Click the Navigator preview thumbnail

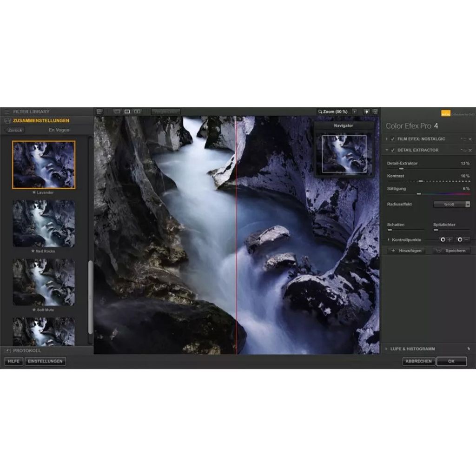point(344,154)
